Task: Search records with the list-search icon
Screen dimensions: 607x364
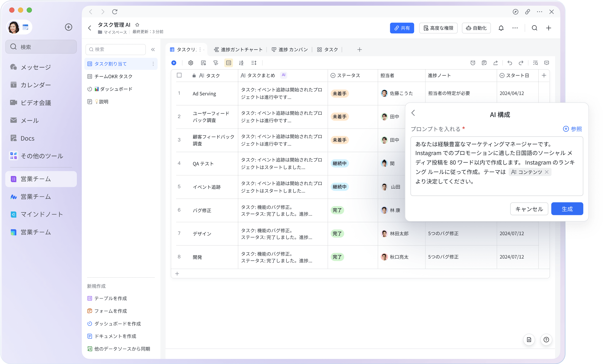Action: tap(535, 63)
